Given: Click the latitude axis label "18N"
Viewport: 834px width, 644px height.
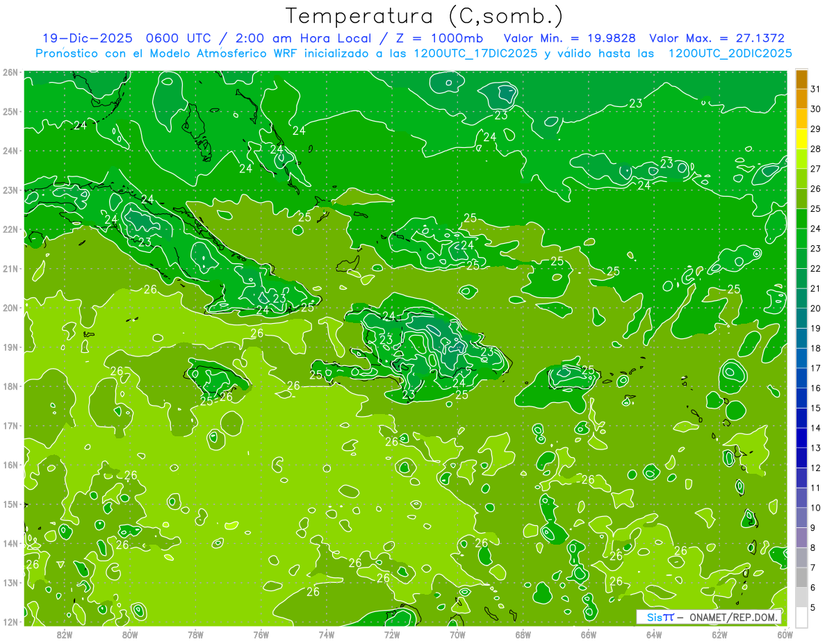Looking at the screenshot, I should [x=10, y=386].
